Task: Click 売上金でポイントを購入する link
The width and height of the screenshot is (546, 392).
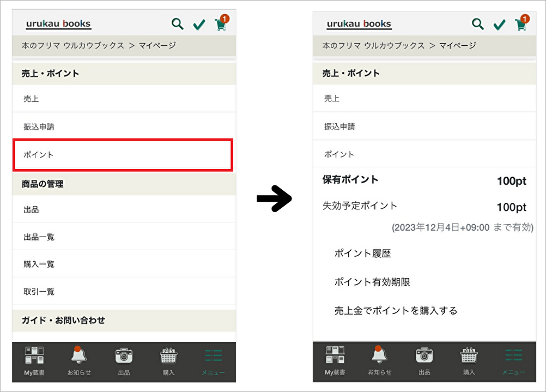Action: pyautogui.click(x=396, y=311)
